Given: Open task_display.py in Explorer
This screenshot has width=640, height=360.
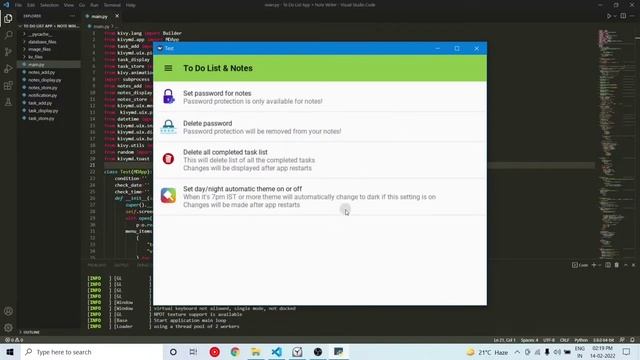Looking at the screenshot, I should tap(43, 111).
